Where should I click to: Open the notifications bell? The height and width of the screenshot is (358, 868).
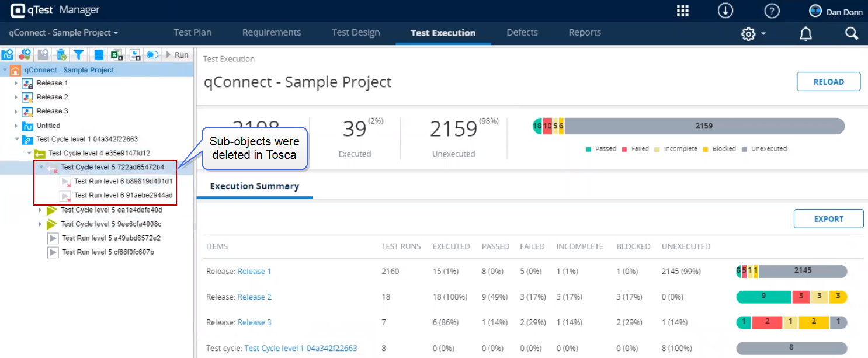point(805,34)
